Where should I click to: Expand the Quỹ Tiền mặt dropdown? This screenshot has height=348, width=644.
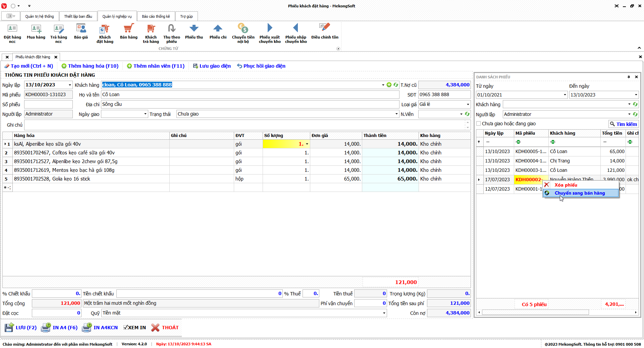coord(384,313)
